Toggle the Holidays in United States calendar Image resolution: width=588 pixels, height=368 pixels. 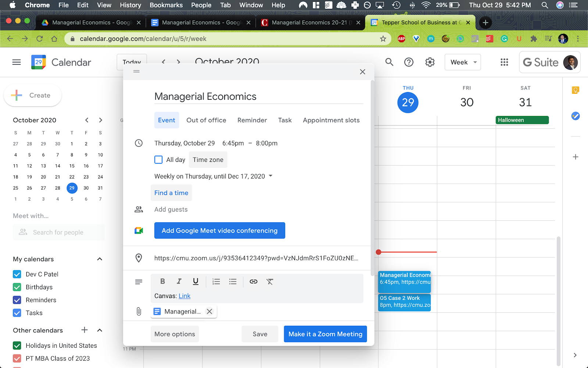click(17, 346)
